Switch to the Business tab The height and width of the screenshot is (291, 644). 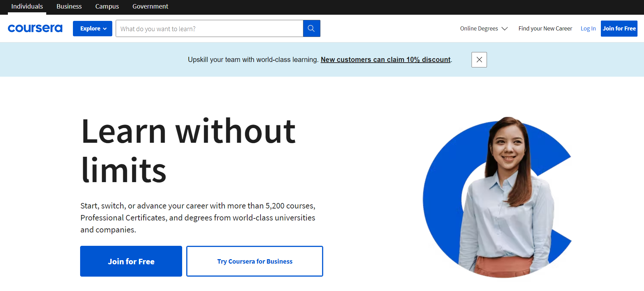tap(69, 7)
